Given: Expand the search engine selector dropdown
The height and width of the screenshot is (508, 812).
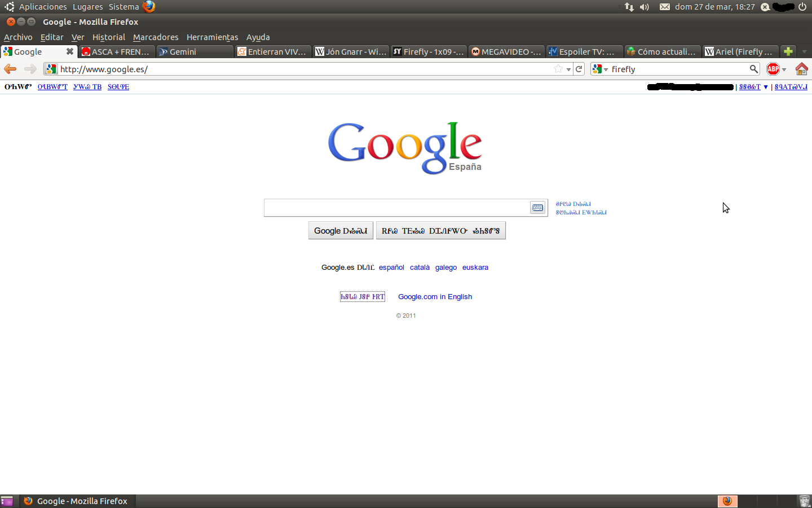Looking at the screenshot, I should click(600, 69).
